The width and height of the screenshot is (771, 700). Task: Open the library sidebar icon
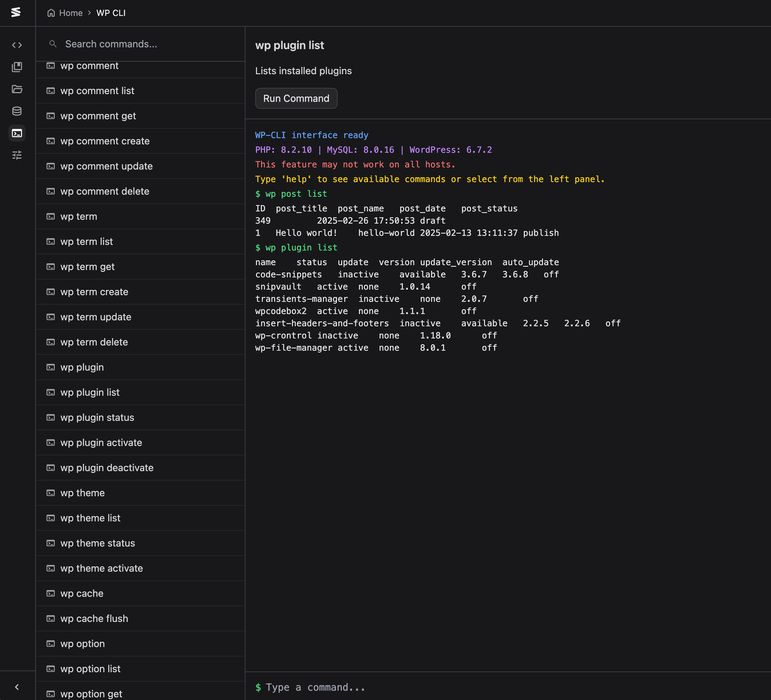pos(17,67)
